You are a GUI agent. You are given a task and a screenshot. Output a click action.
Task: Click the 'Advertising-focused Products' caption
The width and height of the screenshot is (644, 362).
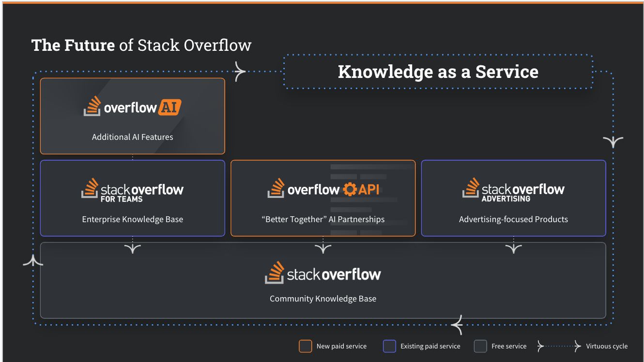tap(513, 219)
